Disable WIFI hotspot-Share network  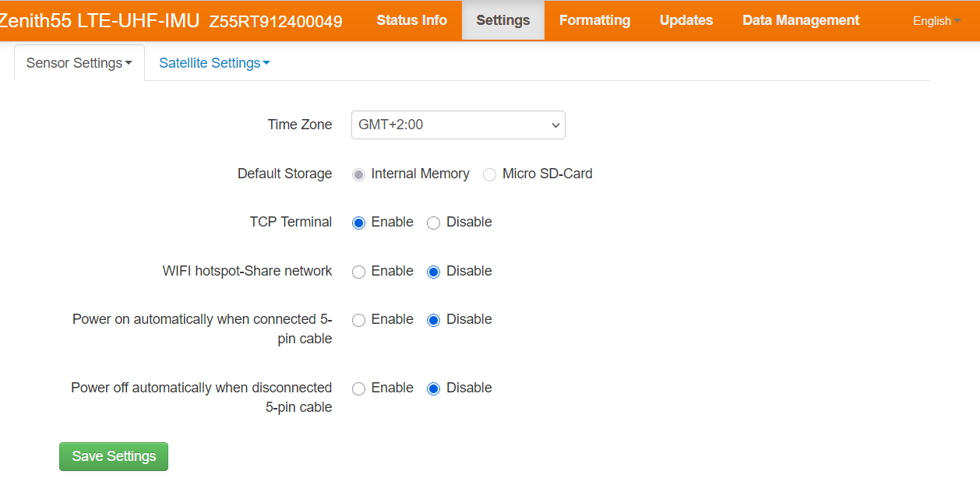point(434,272)
